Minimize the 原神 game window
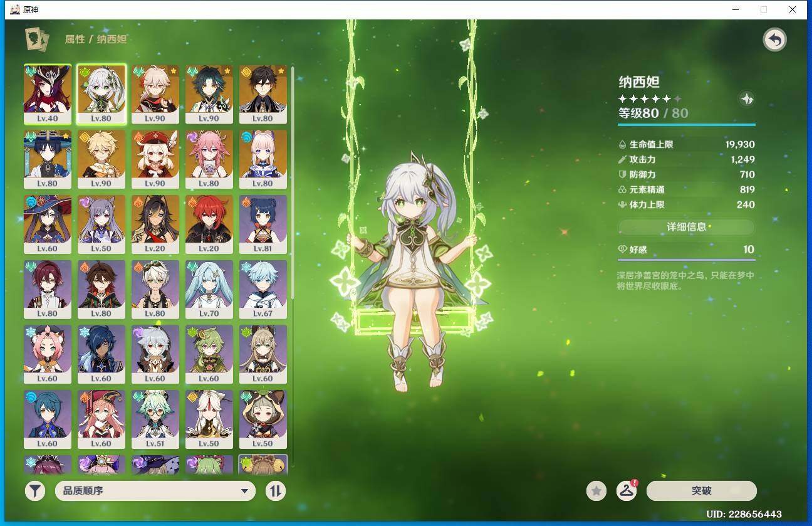The image size is (812, 526). pos(735,9)
